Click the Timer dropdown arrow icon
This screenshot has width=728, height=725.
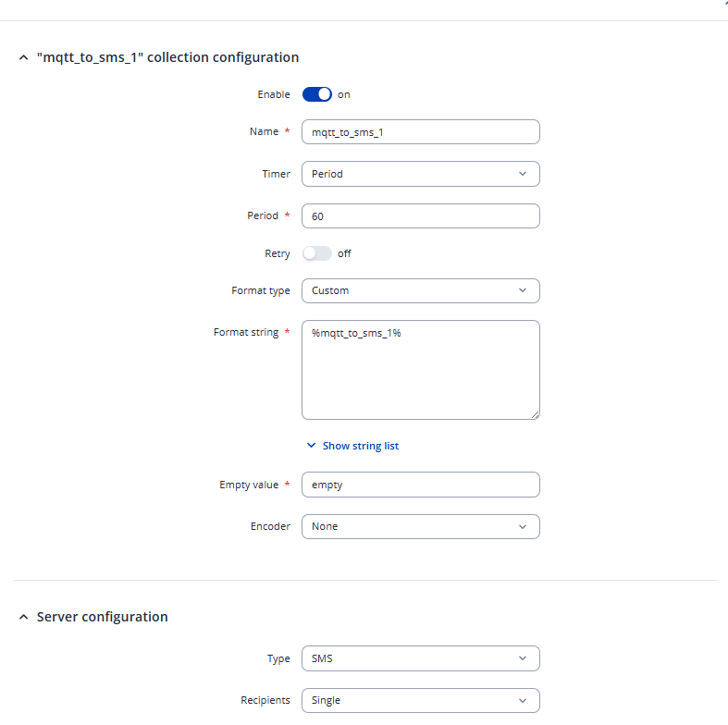(x=523, y=174)
